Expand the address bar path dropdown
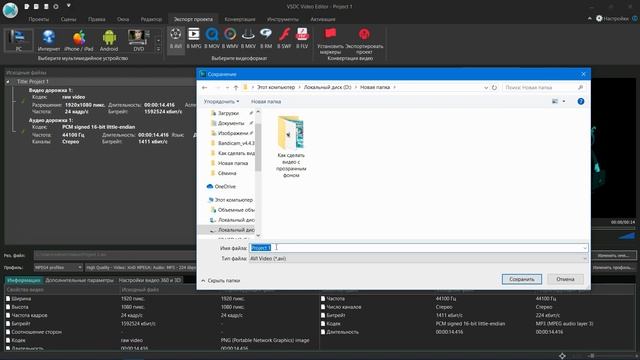Screen dimensions: 640x360 tap(486, 87)
